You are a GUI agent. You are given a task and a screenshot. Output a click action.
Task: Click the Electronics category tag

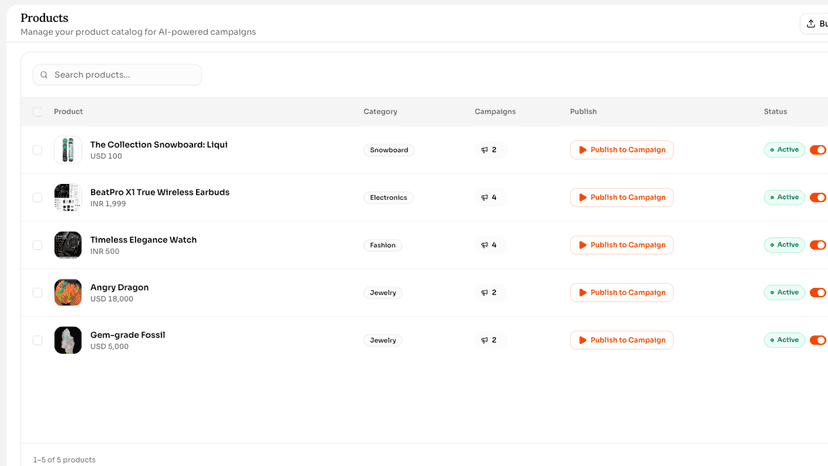coord(389,198)
